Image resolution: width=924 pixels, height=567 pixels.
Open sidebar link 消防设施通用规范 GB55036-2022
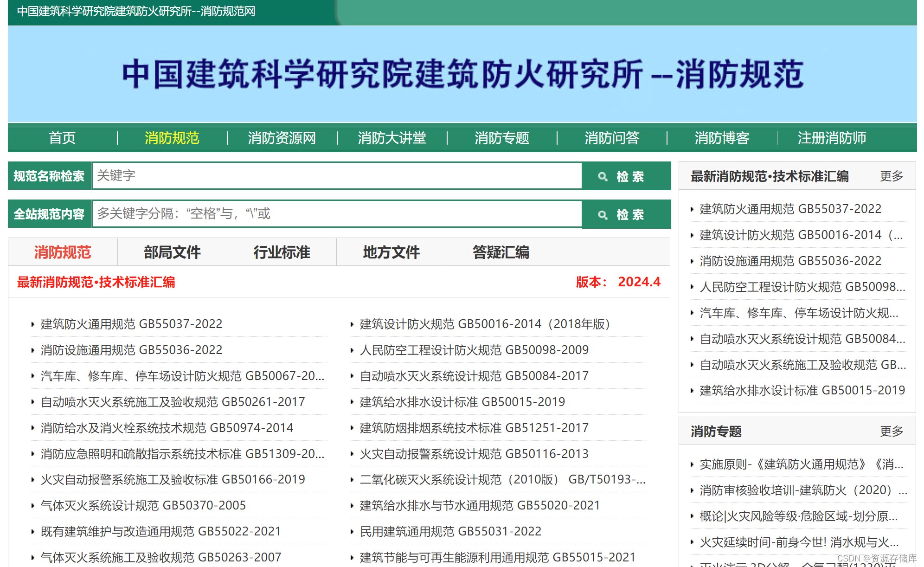click(x=790, y=261)
